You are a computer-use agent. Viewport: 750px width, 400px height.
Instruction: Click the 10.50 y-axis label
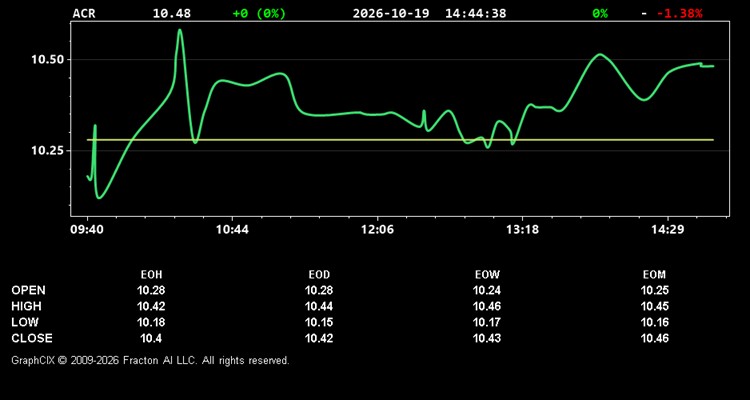click(x=47, y=60)
